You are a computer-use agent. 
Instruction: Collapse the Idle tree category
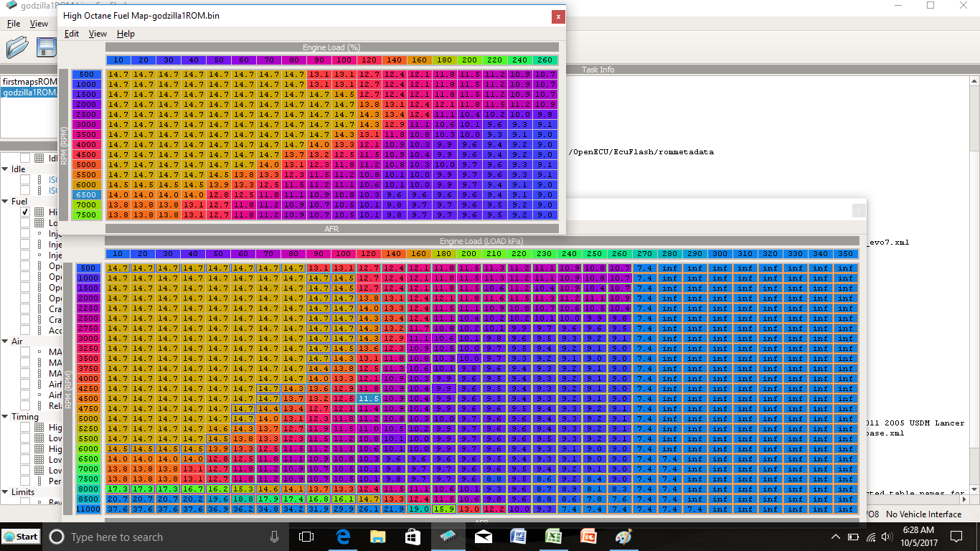click(5, 169)
